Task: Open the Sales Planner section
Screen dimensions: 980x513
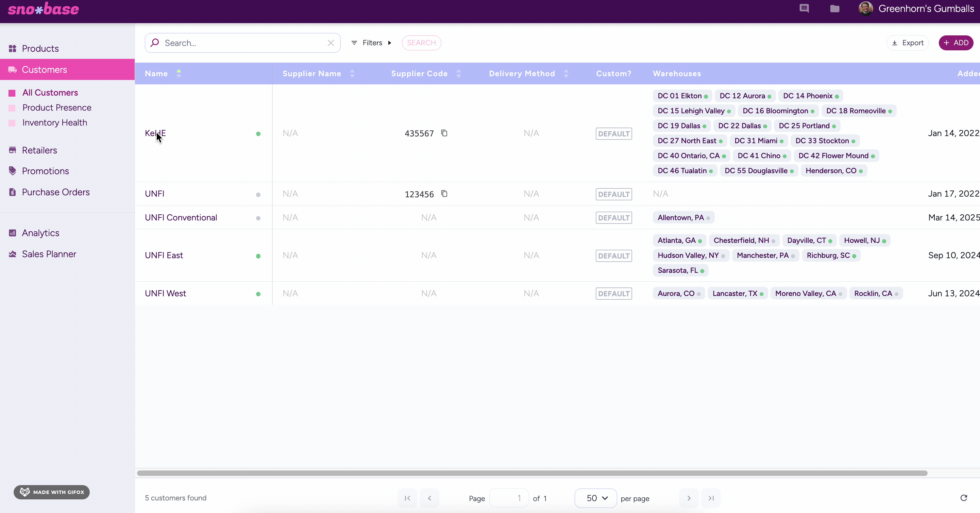Action: pos(49,254)
